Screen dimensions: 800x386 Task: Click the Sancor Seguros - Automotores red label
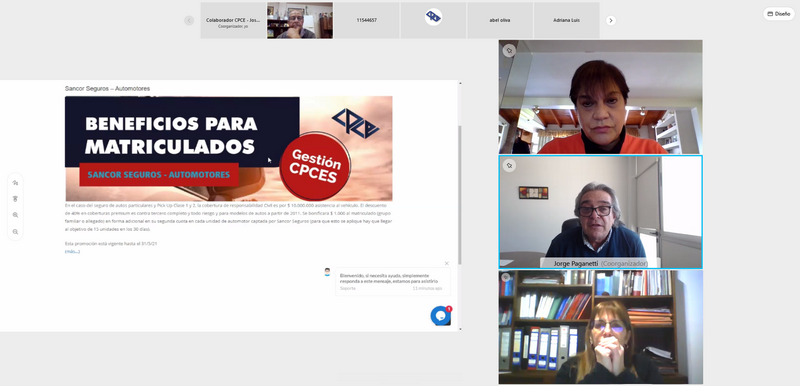(x=159, y=174)
